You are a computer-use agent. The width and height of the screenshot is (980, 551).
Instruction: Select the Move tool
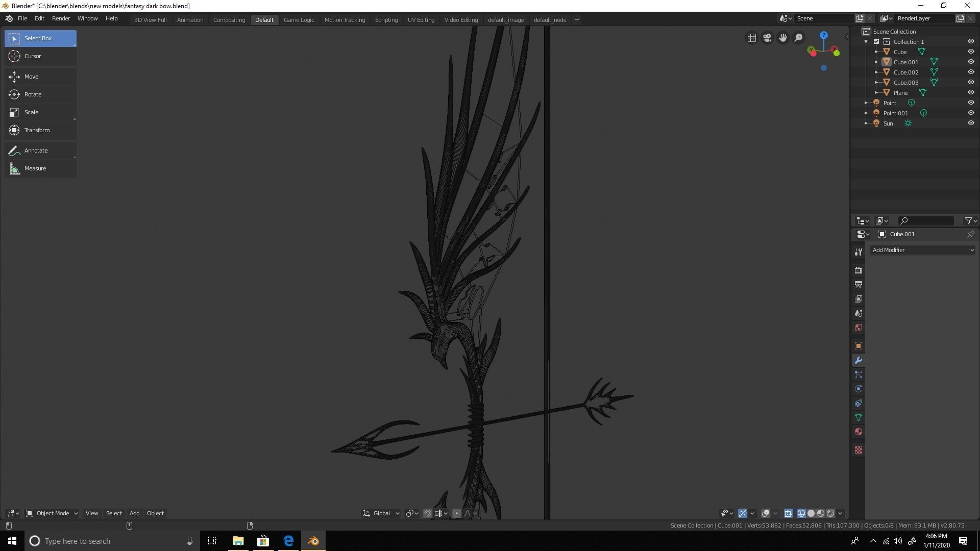point(32,76)
